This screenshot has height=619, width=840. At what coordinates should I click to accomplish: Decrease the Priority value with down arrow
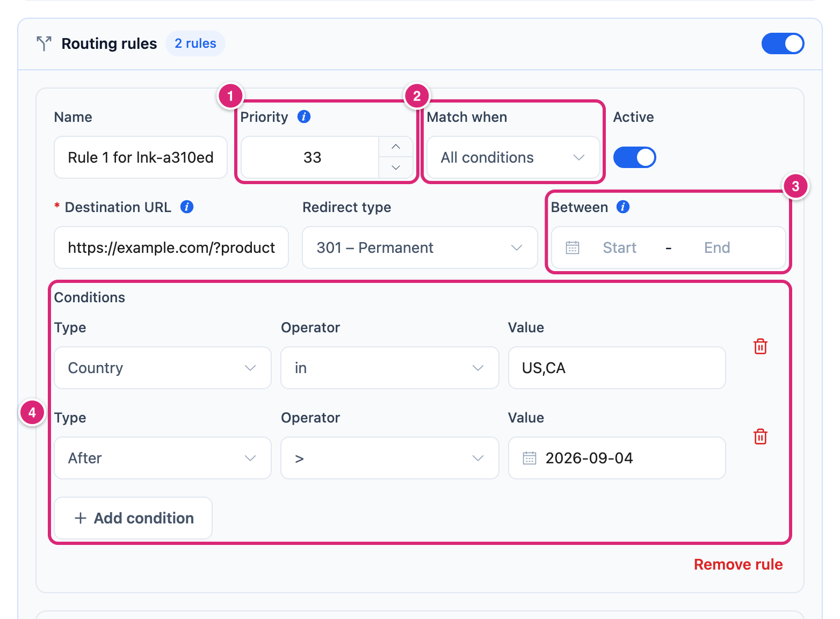click(x=396, y=168)
